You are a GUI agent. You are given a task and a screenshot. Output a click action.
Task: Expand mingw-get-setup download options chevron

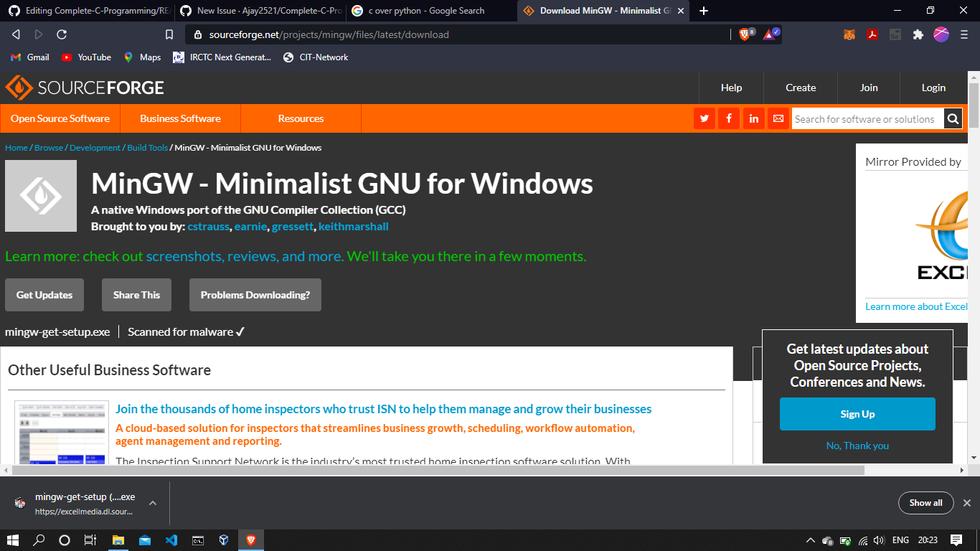(x=151, y=503)
